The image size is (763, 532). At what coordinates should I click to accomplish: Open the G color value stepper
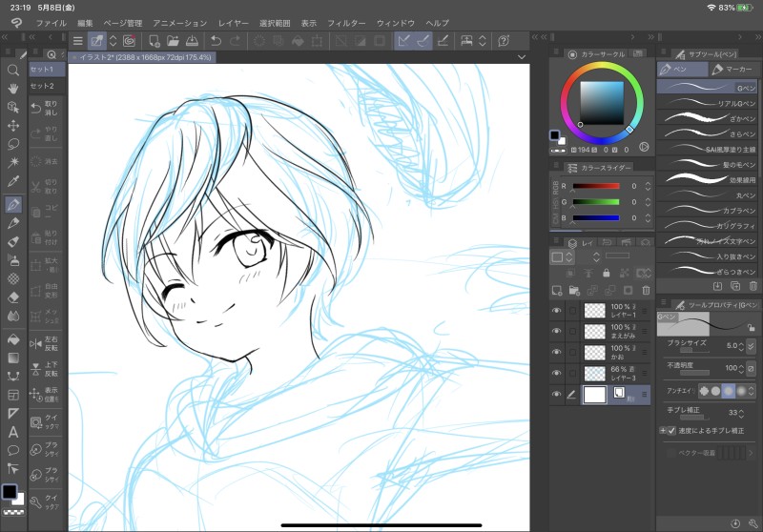click(648, 202)
